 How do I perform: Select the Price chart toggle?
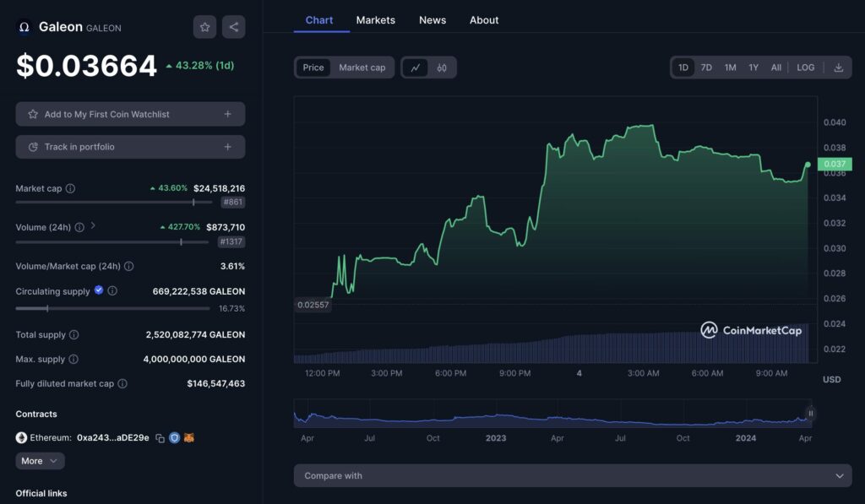(x=313, y=68)
